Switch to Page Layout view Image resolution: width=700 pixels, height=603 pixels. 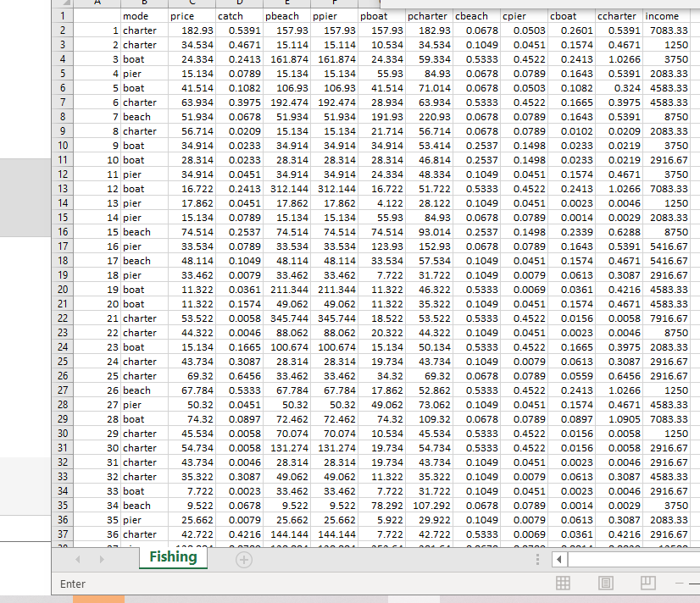pyautogui.click(x=605, y=583)
